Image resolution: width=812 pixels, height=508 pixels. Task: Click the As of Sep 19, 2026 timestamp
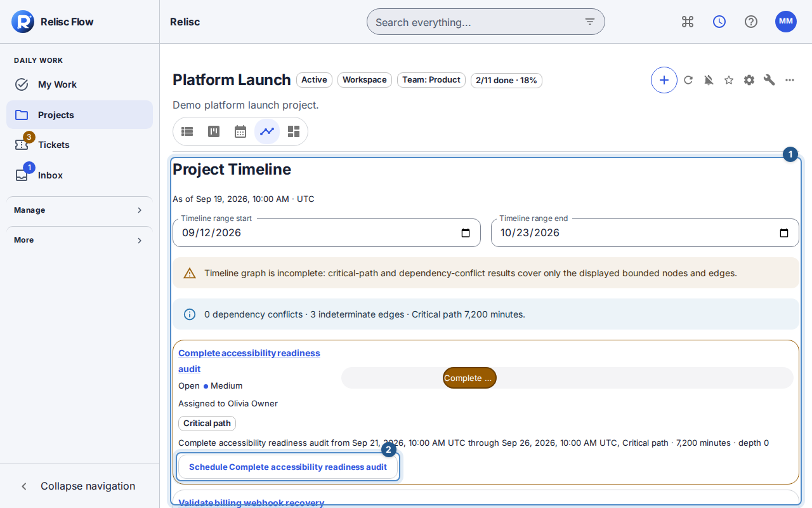pyautogui.click(x=244, y=199)
